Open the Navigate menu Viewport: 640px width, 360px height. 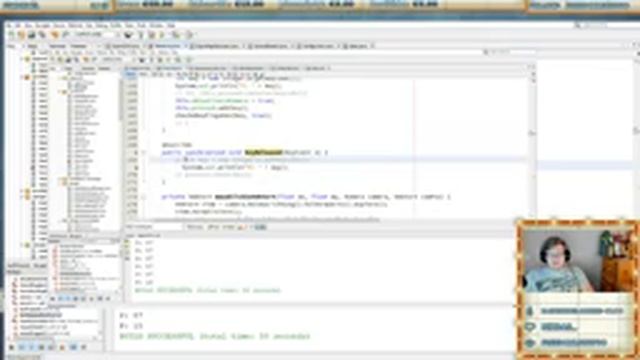tap(42, 26)
